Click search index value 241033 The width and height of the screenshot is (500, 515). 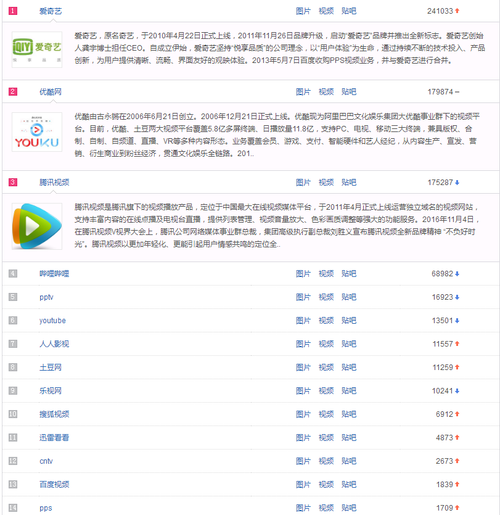pos(440,11)
